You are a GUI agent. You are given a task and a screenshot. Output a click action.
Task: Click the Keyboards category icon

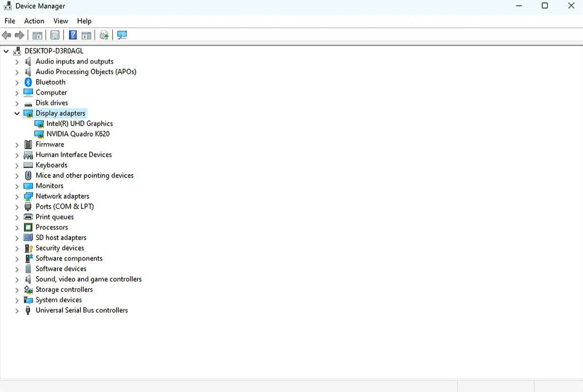click(28, 165)
